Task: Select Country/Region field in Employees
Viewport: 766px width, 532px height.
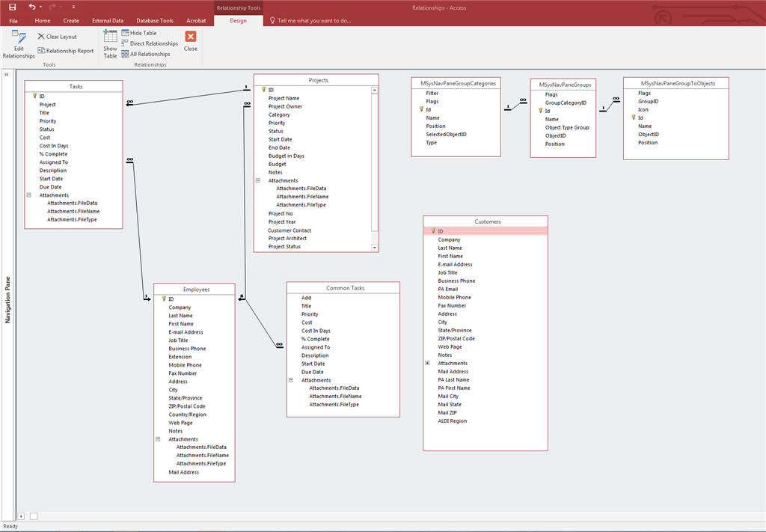Action: 188,415
